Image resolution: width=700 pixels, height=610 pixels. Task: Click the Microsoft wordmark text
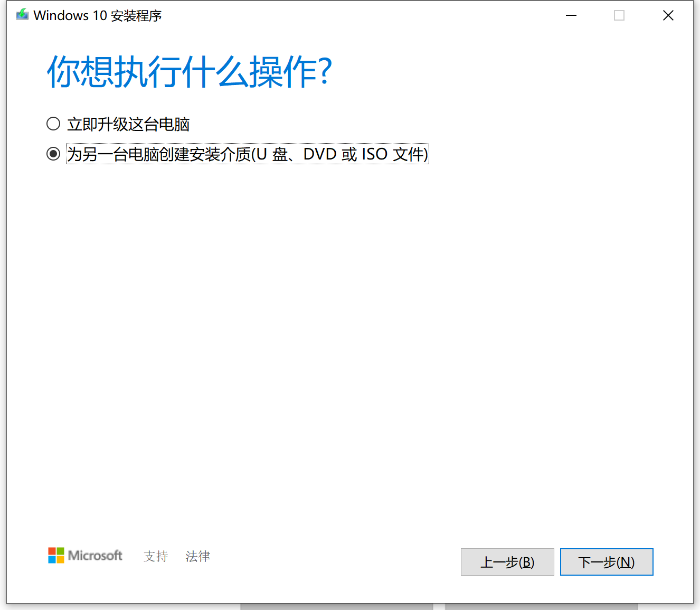pyautogui.click(x=95, y=556)
